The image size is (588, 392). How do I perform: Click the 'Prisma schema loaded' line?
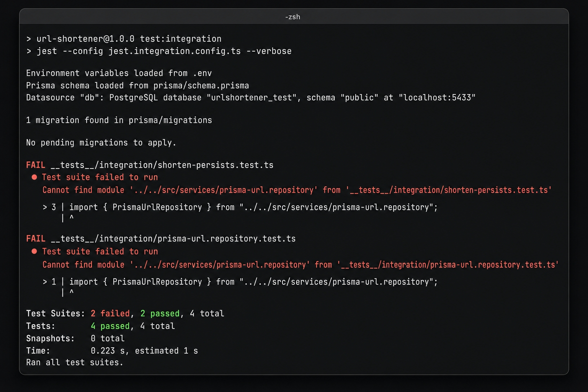[137, 85]
